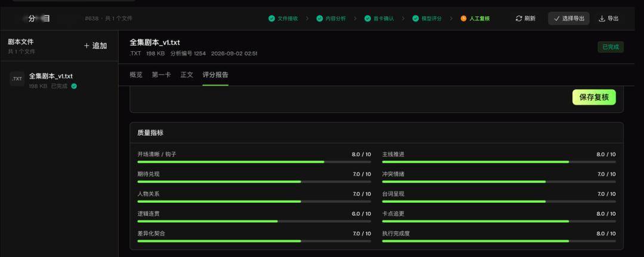Click the 共 1 个文件 count under 剧本文件
Image resolution: width=644 pixels, height=257 pixels.
point(21,52)
